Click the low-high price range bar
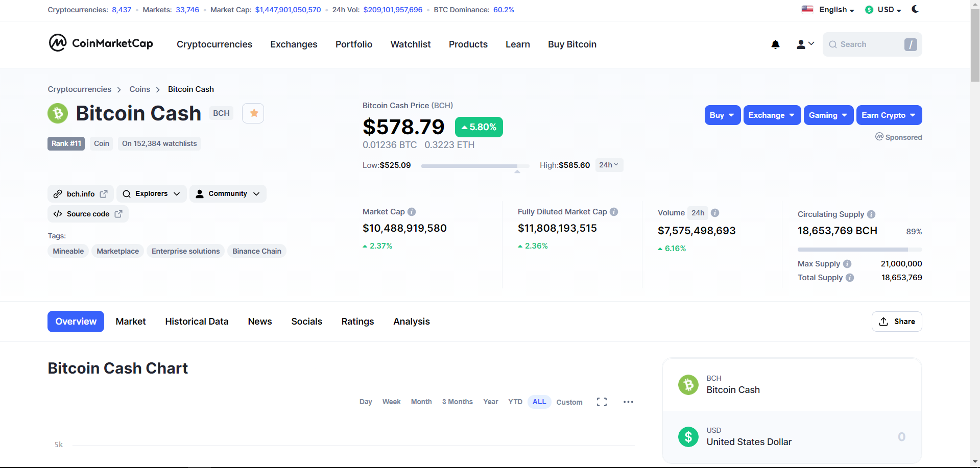This screenshot has width=980, height=468. [x=475, y=166]
